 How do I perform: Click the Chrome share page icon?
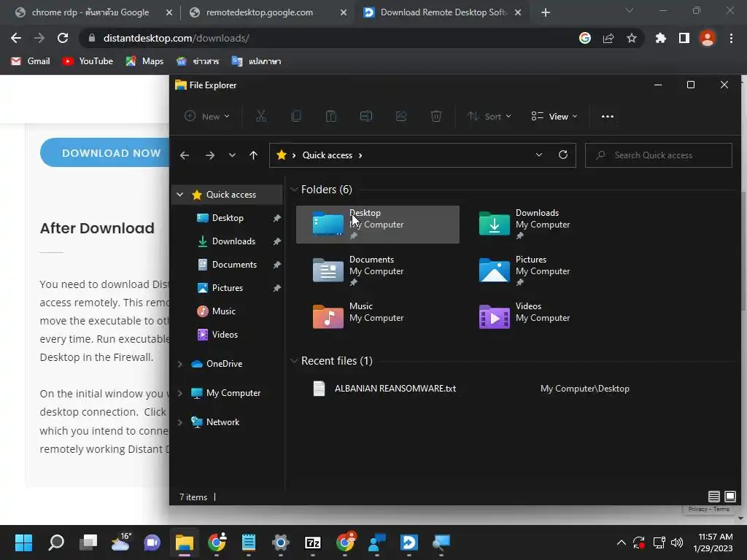[x=608, y=38]
